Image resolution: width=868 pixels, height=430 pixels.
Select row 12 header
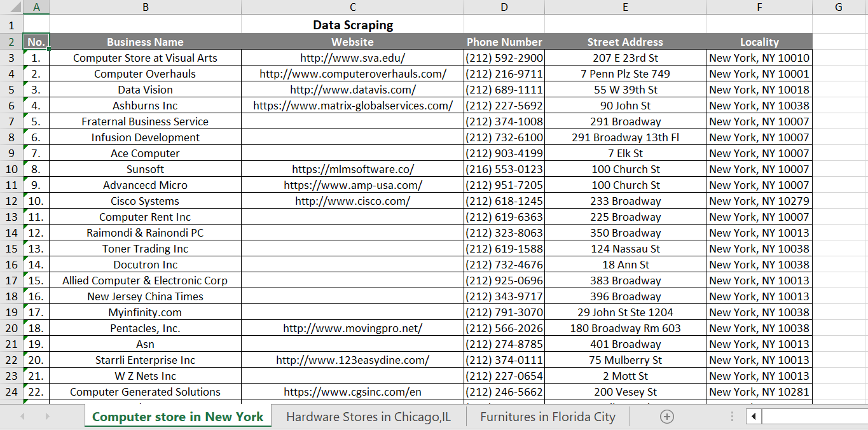tap(11, 201)
